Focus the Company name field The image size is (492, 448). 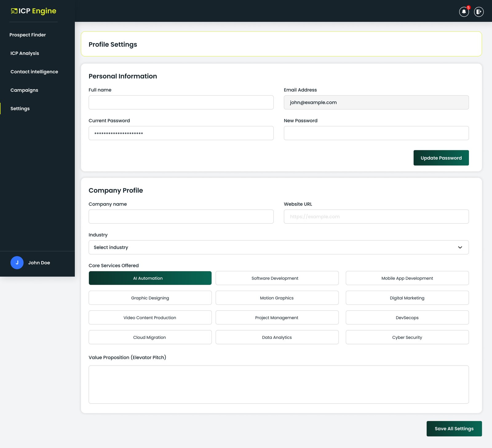point(181,217)
